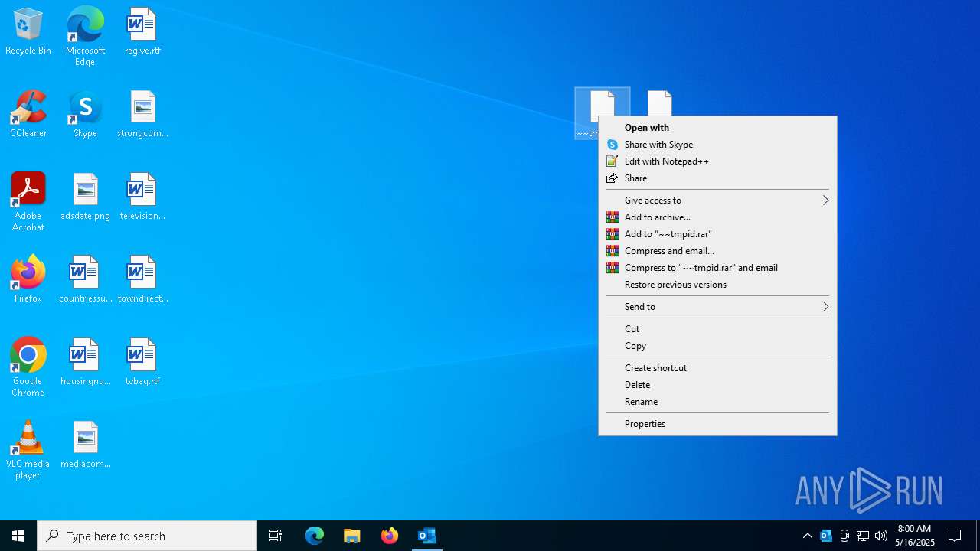The height and width of the screenshot is (551, 980).
Task: Select the mediacom... image file icon
Action: pyautogui.click(x=85, y=445)
